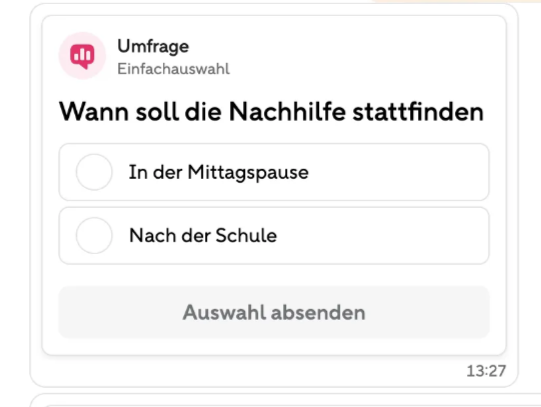Click the 13:27 message timestamp
Screen dimensions: 541x407
pyautogui.click(x=486, y=371)
